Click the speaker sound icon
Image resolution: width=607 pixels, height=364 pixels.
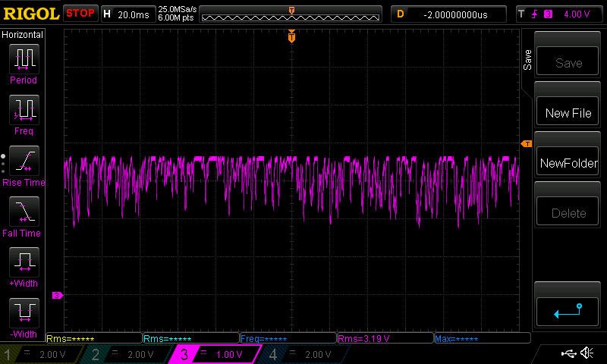(587, 353)
